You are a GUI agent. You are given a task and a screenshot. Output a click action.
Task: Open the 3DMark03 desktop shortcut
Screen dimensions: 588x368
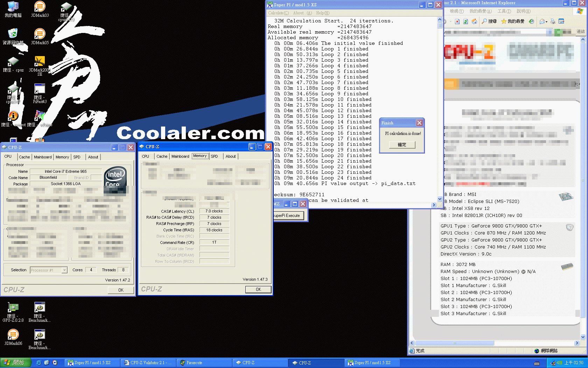[40, 9]
